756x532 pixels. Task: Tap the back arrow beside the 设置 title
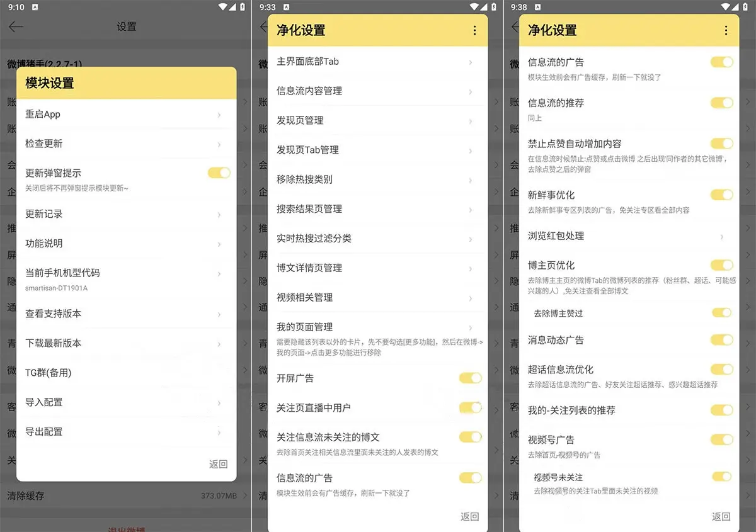pos(16,26)
